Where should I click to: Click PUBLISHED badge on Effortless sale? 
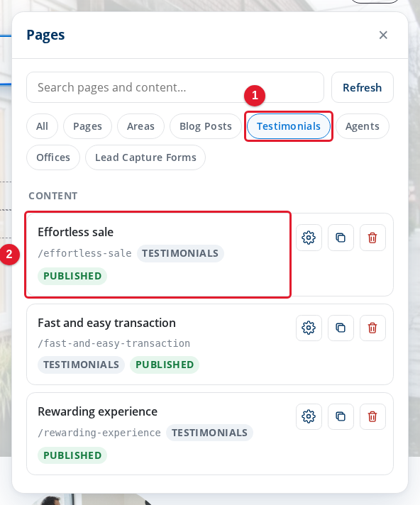pos(72,276)
